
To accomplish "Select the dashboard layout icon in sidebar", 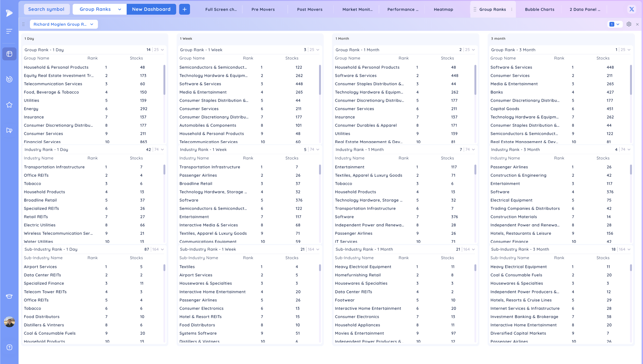I will pos(9,54).
